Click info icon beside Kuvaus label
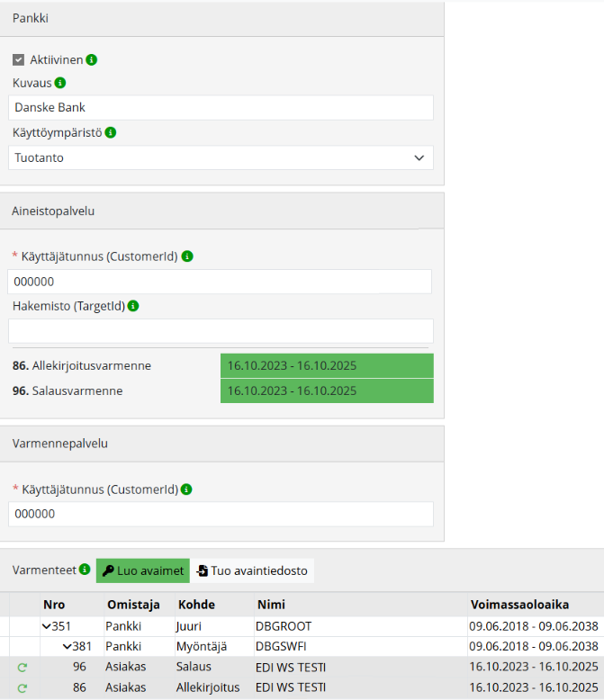The image size is (604, 700). click(x=60, y=83)
